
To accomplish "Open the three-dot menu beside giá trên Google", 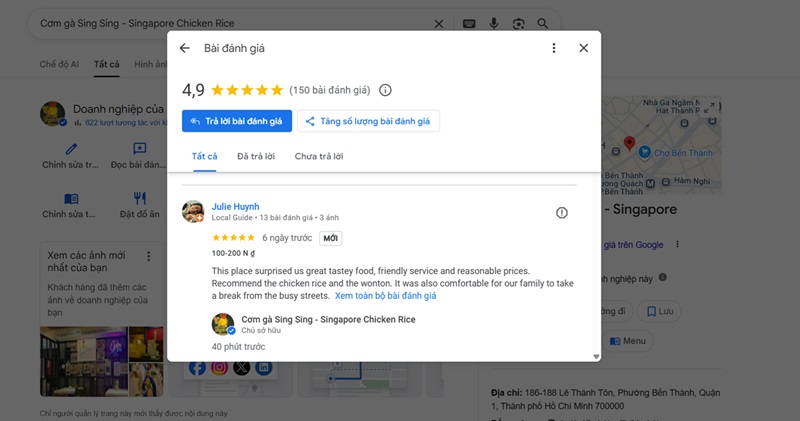I will pyautogui.click(x=678, y=244).
